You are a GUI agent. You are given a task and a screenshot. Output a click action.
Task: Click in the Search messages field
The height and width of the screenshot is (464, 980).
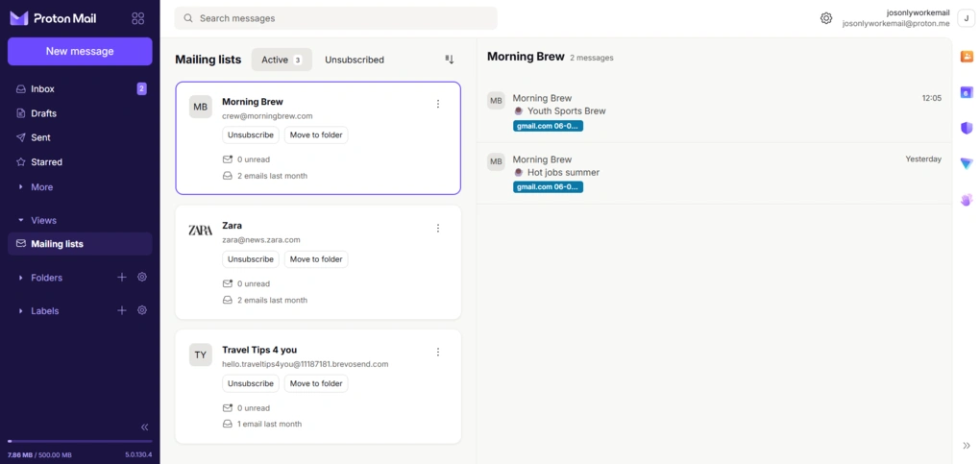click(335, 18)
